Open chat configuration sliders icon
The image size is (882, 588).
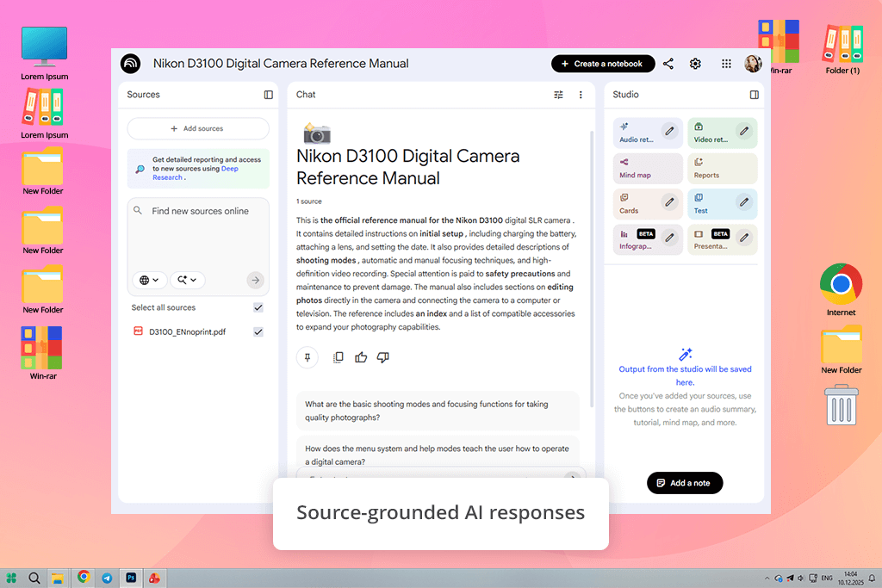(558, 95)
